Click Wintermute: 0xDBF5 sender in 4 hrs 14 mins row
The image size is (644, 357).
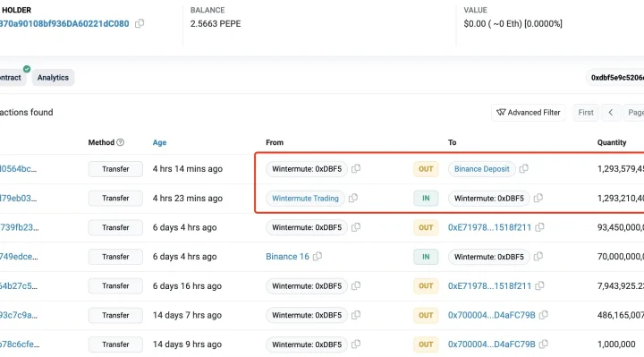[x=307, y=169]
